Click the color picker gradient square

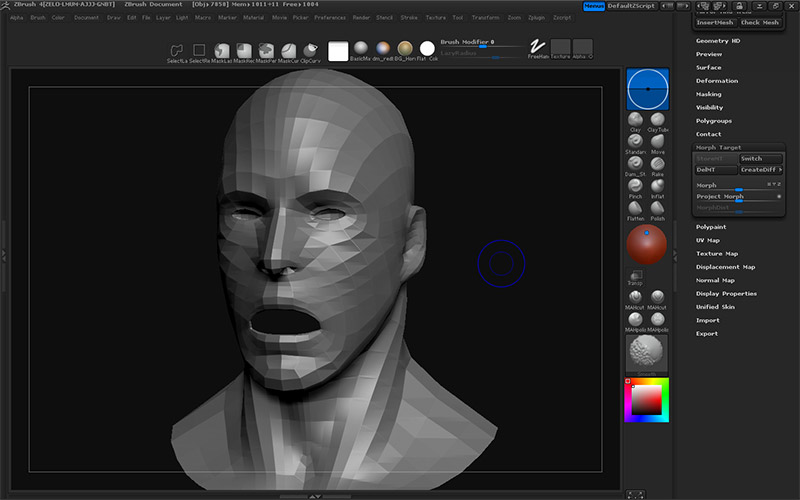point(646,401)
